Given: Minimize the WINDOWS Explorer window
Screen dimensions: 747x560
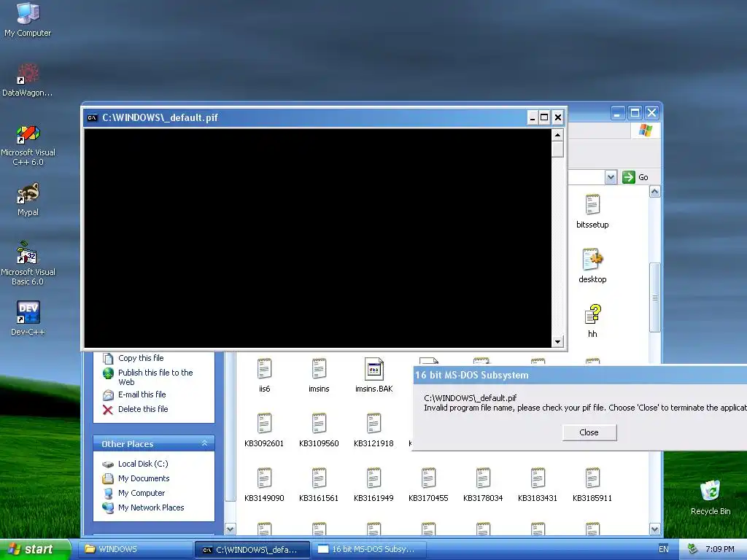Looking at the screenshot, I should coord(618,113).
